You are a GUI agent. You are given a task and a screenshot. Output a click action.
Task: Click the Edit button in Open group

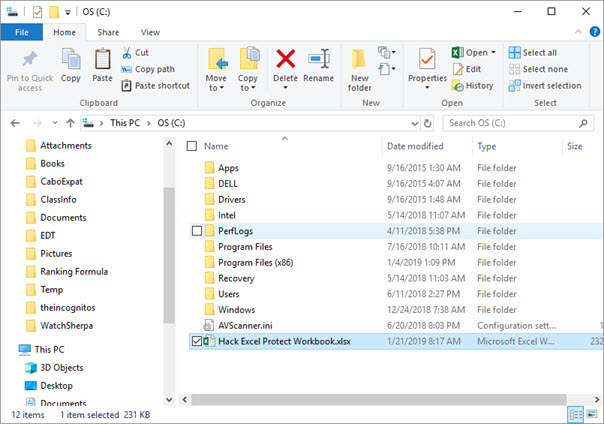click(467, 69)
